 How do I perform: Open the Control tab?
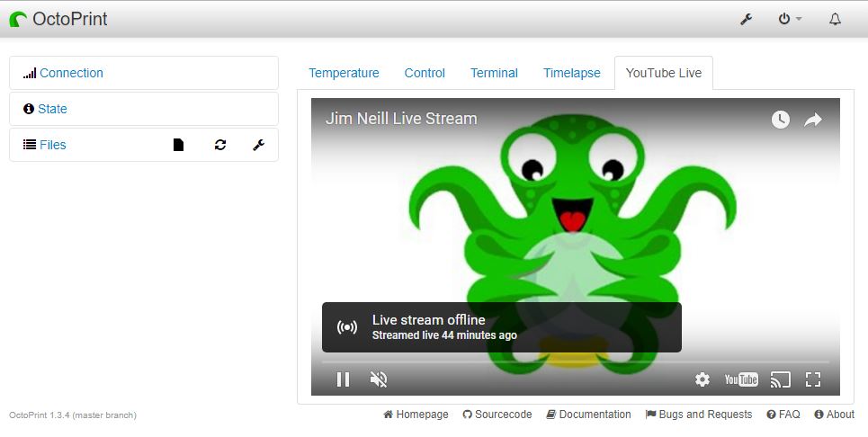tap(425, 73)
